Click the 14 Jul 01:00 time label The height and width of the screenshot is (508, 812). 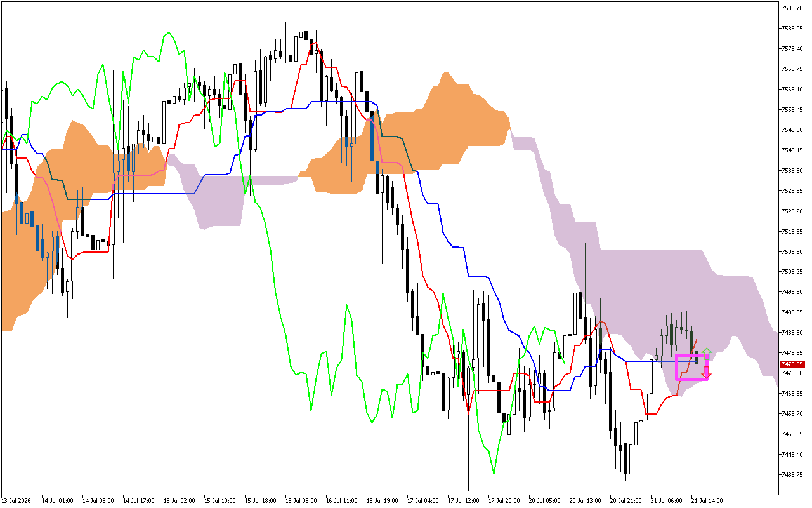(58, 501)
